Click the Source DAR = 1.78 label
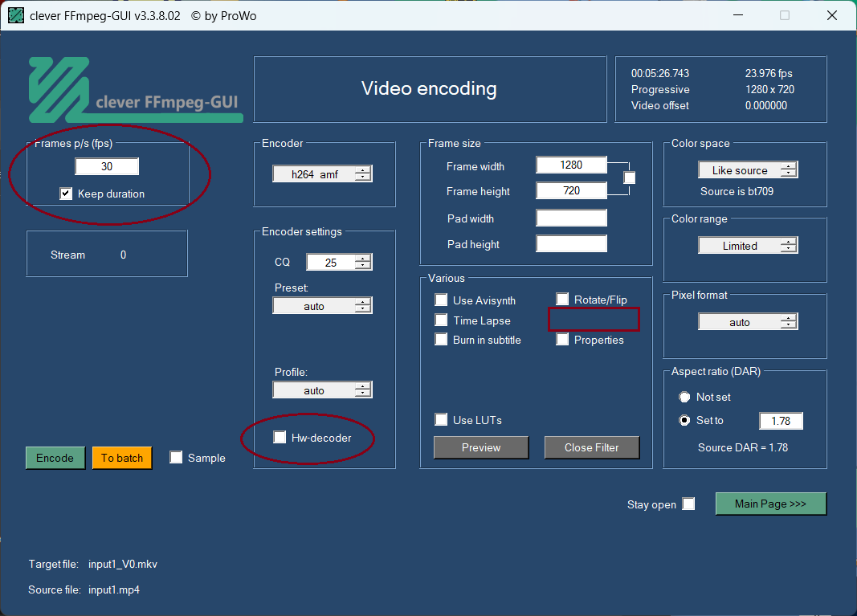The height and width of the screenshot is (616, 857). click(743, 447)
